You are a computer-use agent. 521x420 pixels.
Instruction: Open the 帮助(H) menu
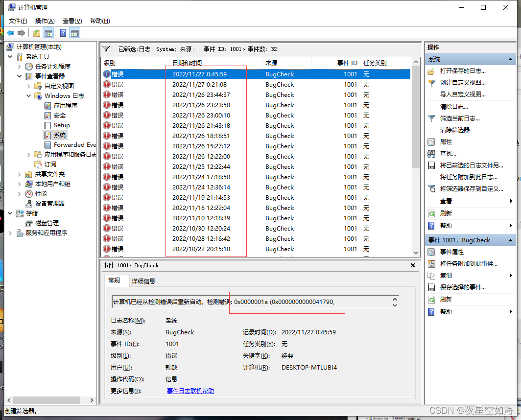[100, 21]
